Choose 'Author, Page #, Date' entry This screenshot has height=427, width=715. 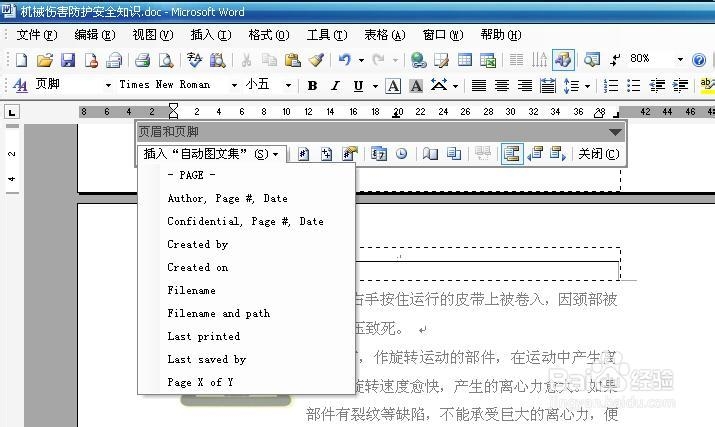pos(246,198)
